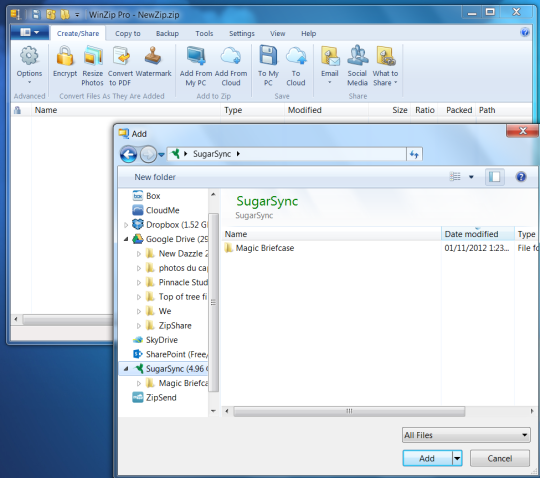Select ZipSend in the navigation tree

point(155,398)
